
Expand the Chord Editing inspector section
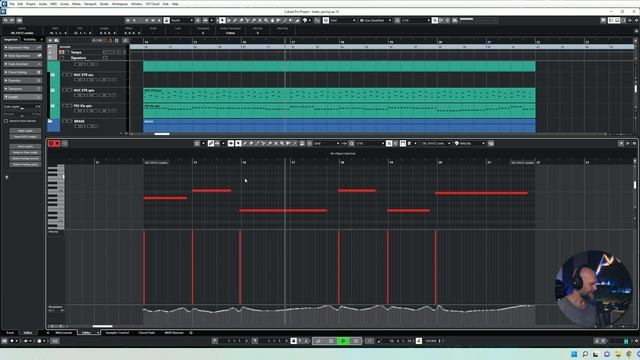(x=22, y=72)
